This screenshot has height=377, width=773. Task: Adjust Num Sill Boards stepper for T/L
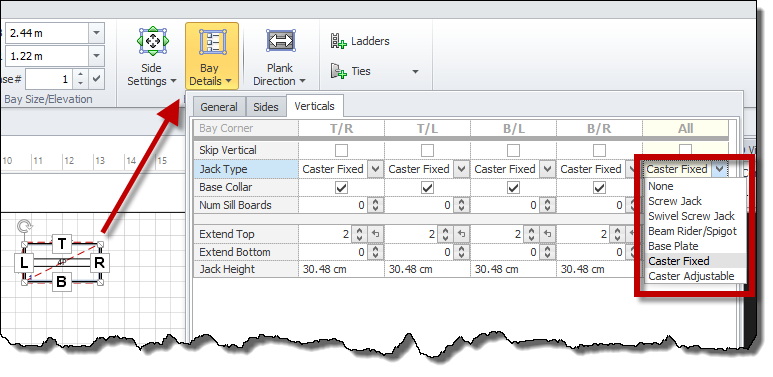pyautogui.click(x=461, y=205)
